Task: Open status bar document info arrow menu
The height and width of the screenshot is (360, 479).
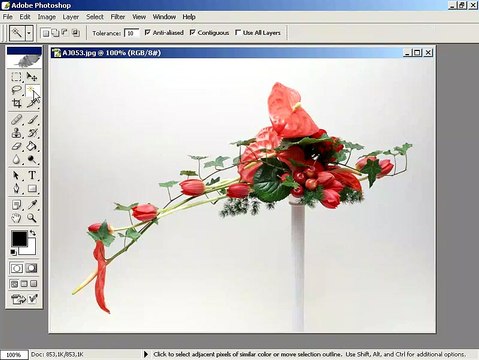Action: (146, 354)
